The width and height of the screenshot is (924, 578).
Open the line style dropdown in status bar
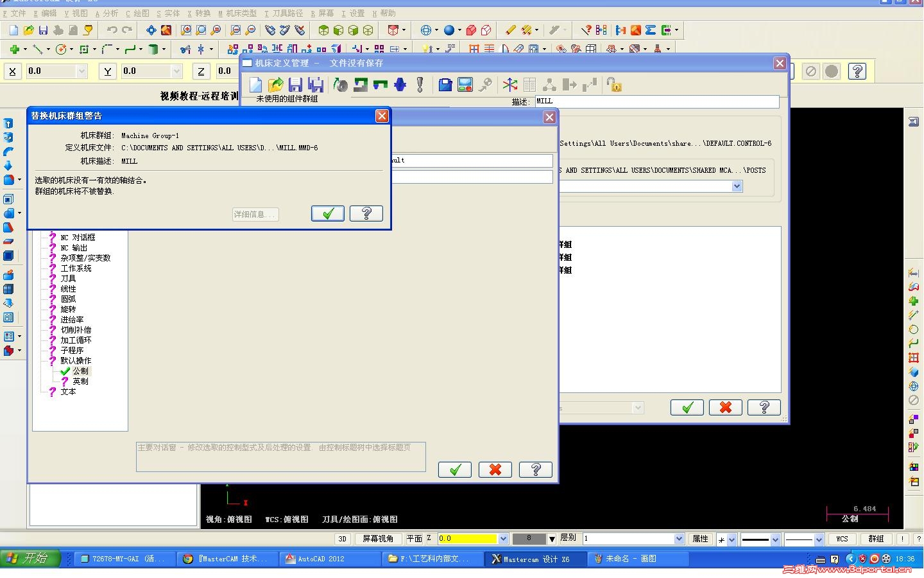click(775, 539)
